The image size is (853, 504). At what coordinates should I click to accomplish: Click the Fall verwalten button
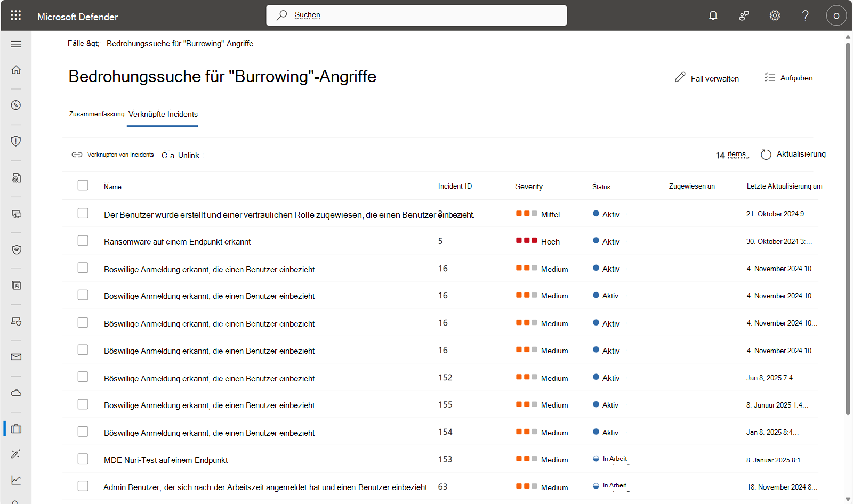(707, 78)
